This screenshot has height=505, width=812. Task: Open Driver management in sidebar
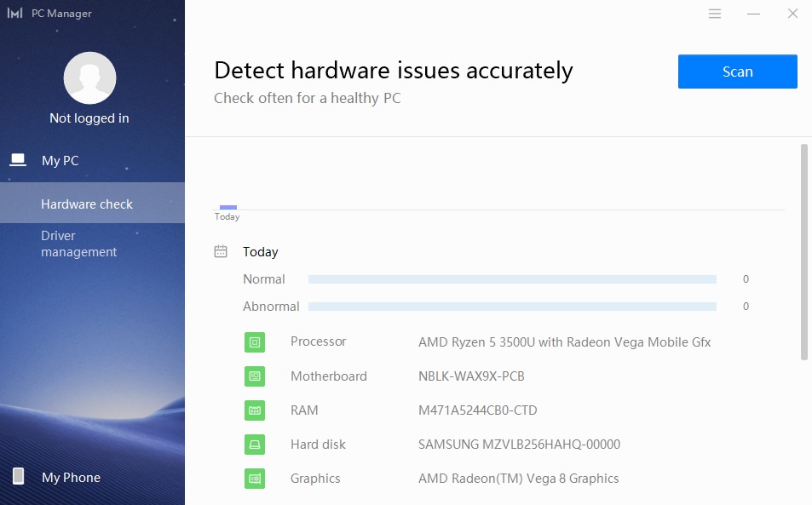click(x=78, y=244)
